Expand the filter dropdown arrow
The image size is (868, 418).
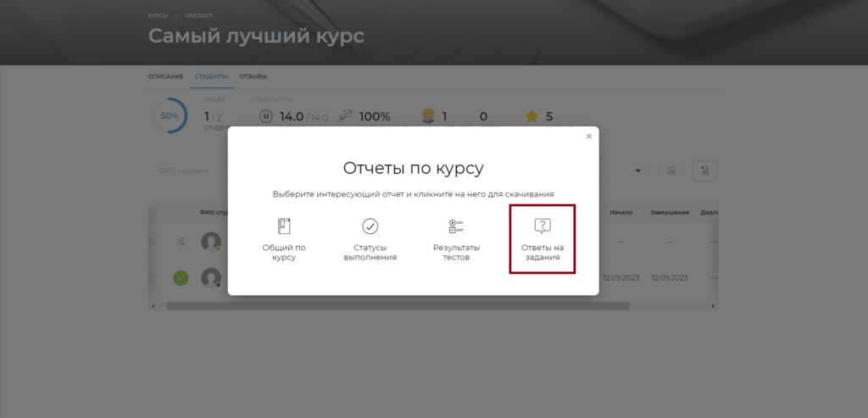point(638,171)
